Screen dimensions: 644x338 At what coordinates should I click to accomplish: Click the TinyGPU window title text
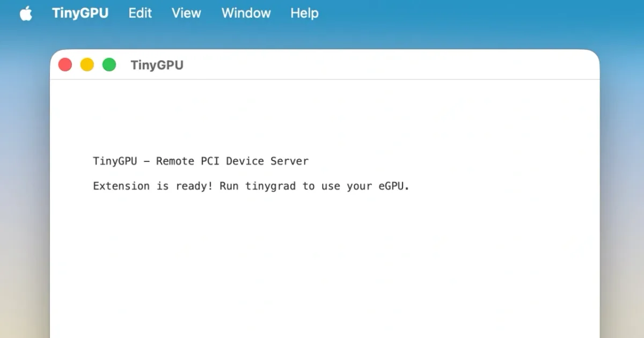tap(157, 65)
